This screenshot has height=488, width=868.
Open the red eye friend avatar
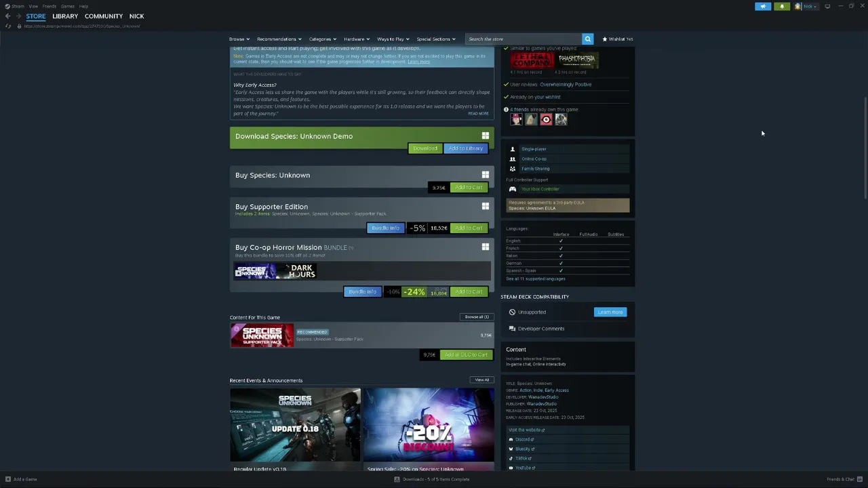tap(546, 120)
